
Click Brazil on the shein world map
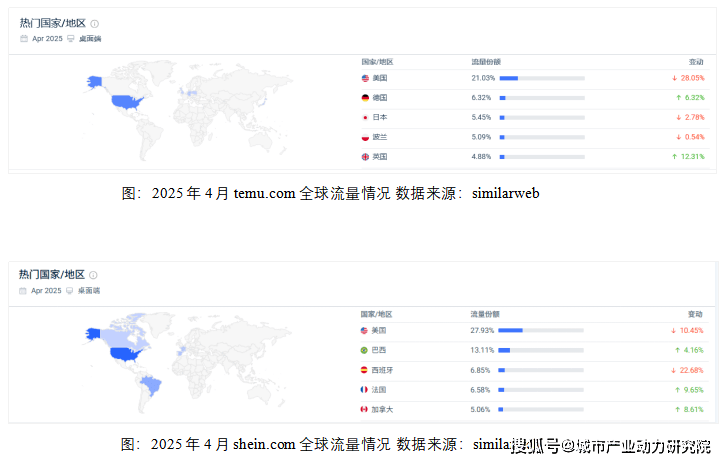[151, 385]
